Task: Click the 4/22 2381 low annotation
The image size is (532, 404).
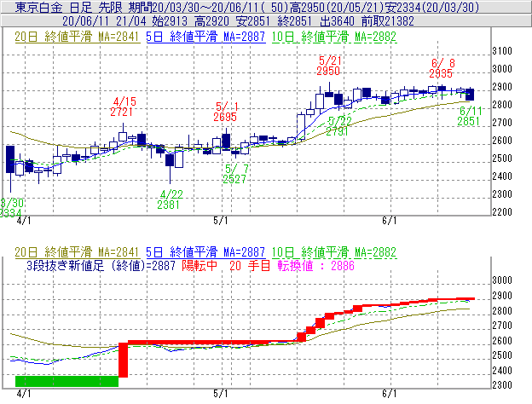Action: [x=170, y=199]
